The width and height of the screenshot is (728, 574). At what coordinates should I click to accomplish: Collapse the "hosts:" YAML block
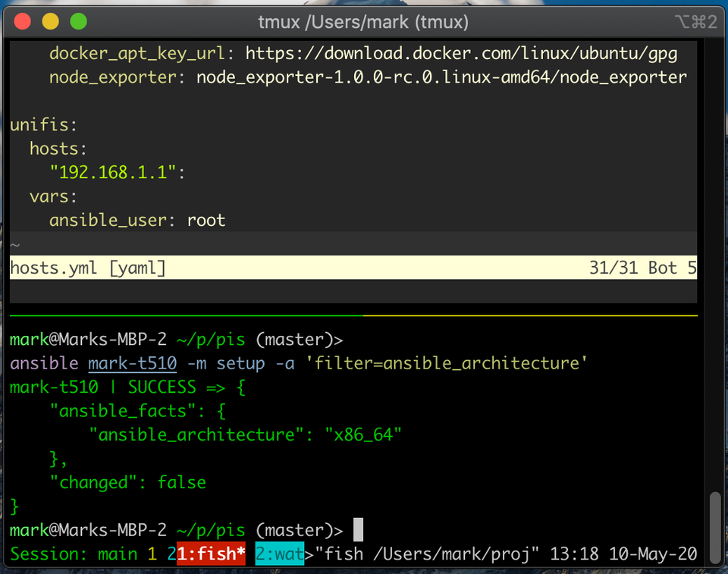click(x=58, y=149)
